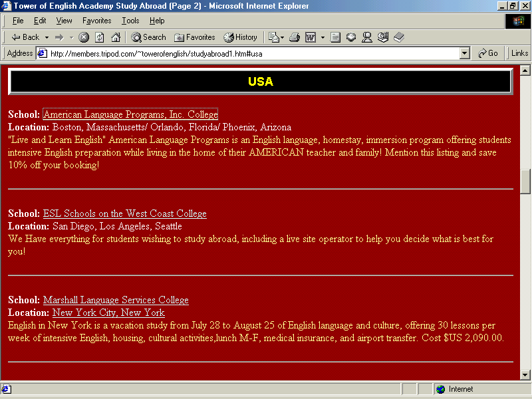Click the Windows logo throbber

click(518, 21)
